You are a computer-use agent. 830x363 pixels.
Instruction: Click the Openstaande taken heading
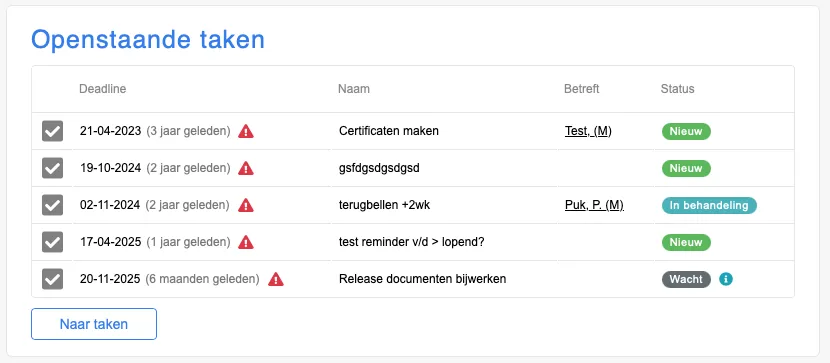(x=148, y=40)
